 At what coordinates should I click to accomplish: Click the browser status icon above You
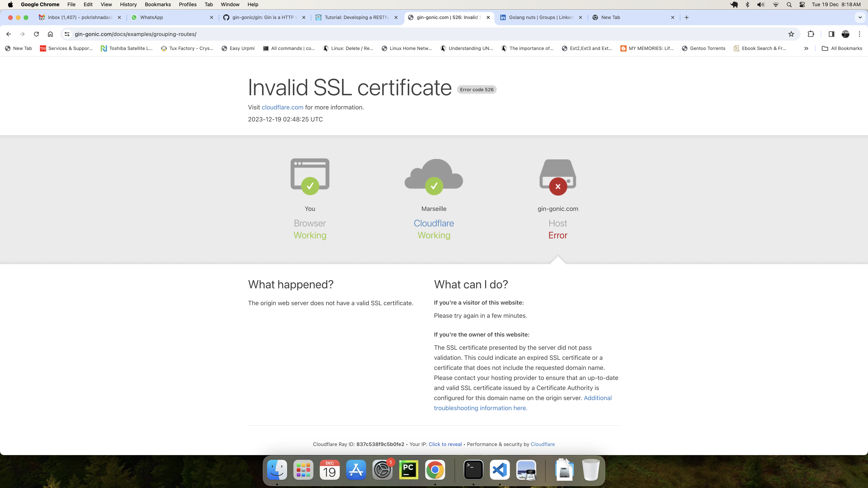(x=310, y=176)
